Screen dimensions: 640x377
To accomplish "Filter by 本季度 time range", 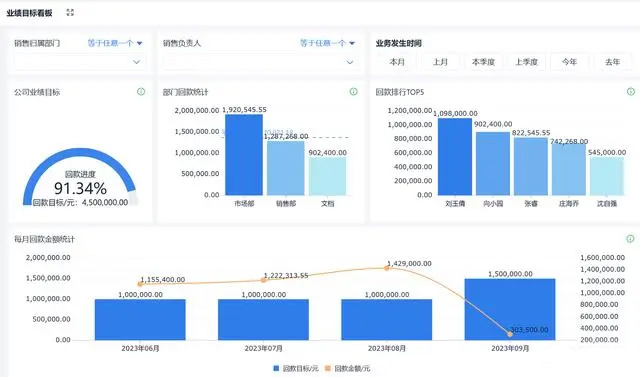I will coord(483,62).
